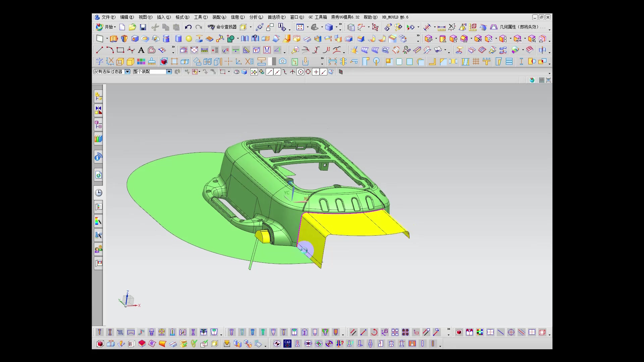This screenshot has height=362, width=644.
Task: Click the 几何属性 geometry properties button
Action: coord(518,27)
